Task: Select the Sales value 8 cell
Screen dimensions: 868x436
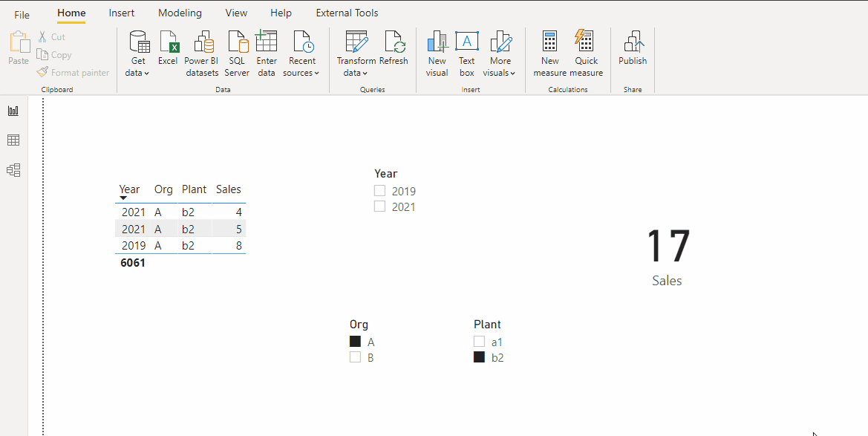Action: [239, 245]
